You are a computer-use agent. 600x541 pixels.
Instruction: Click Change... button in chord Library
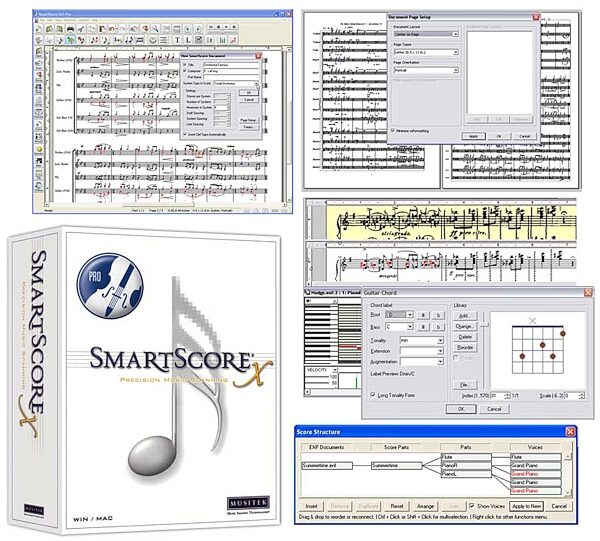[x=464, y=326]
